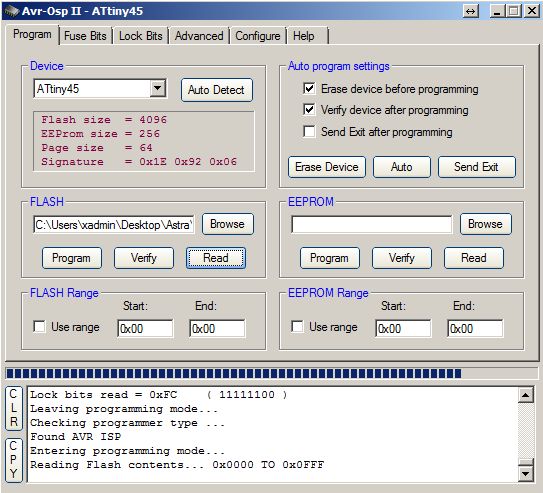The height and width of the screenshot is (493, 543).
Task: Enable Use range for EEPROM Range
Action: pos(297,326)
